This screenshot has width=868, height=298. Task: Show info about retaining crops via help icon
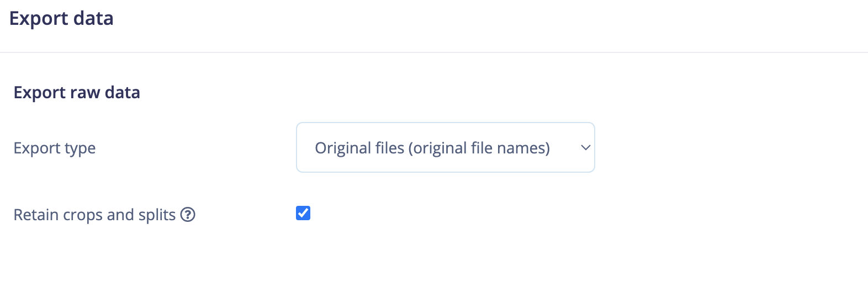(188, 214)
